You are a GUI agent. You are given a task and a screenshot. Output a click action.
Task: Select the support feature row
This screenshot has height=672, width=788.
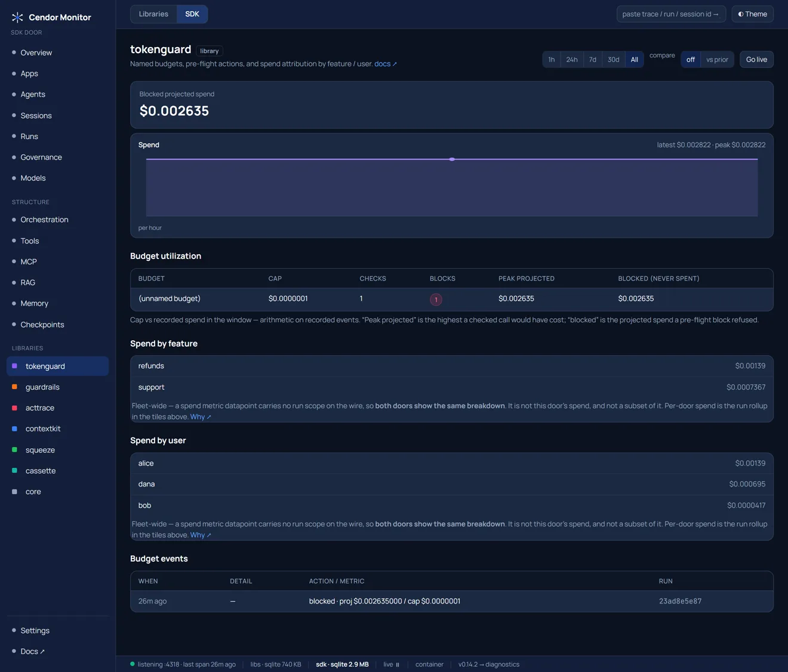[452, 387]
